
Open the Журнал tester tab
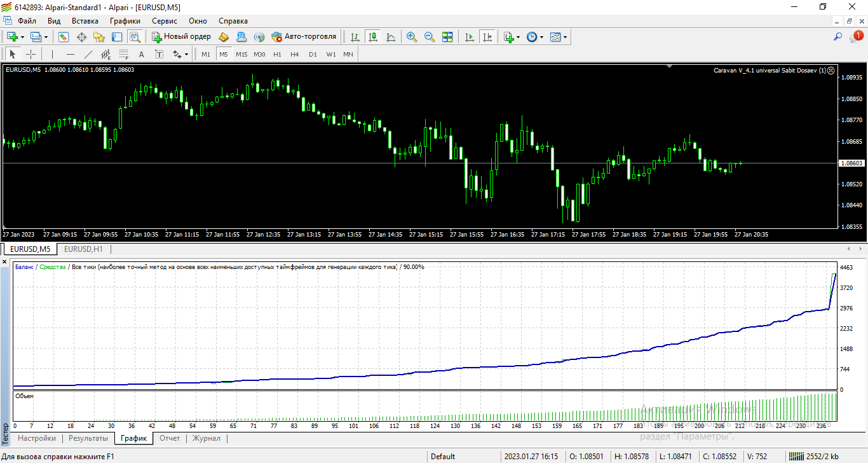tap(207, 438)
